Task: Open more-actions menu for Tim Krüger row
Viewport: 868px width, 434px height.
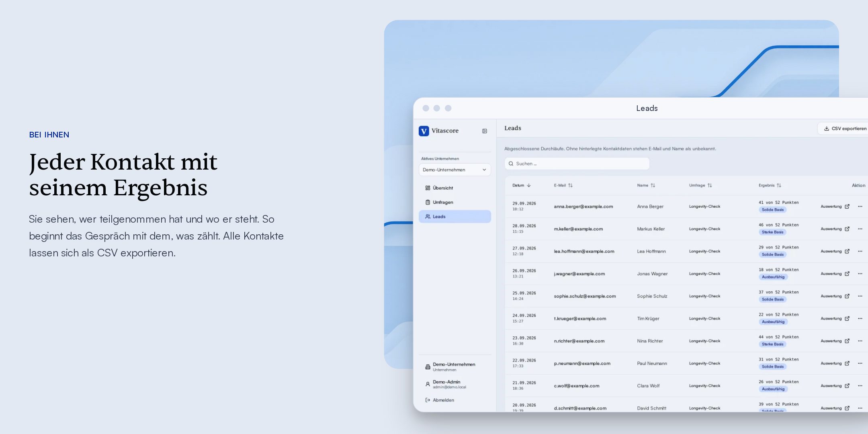Action: [x=860, y=319]
